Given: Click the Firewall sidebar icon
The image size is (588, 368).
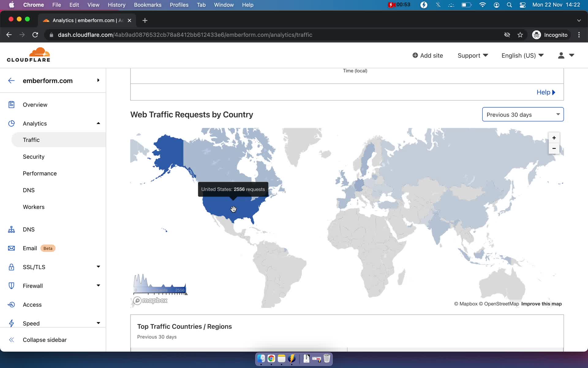Looking at the screenshot, I should (11, 286).
